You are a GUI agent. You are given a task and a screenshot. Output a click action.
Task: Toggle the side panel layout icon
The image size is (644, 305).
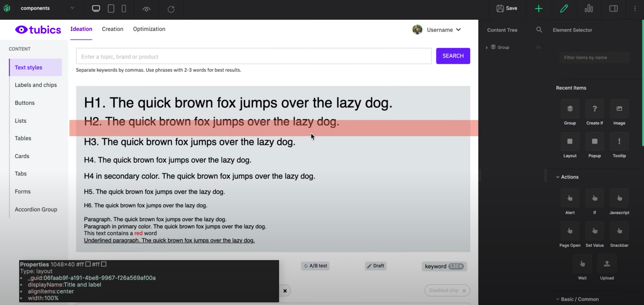click(613, 8)
